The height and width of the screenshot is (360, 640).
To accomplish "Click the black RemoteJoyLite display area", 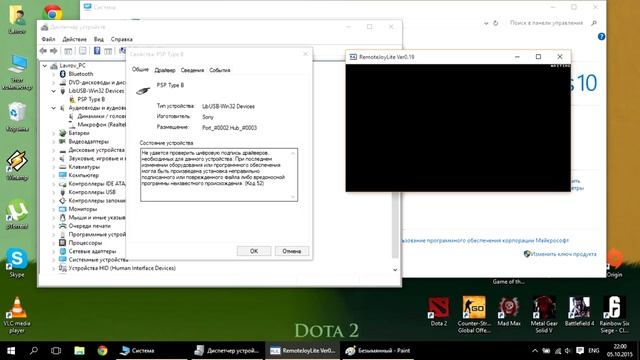I will pos(458,127).
